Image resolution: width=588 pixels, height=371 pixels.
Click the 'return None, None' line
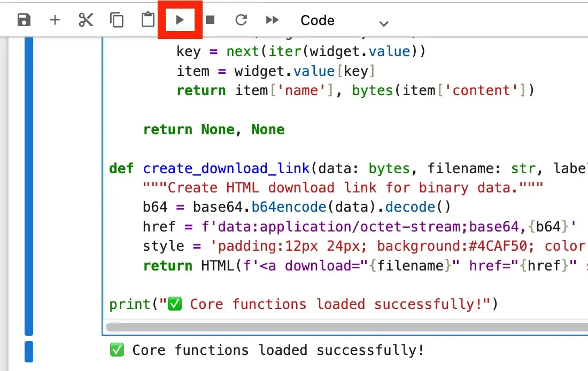[x=214, y=129]
